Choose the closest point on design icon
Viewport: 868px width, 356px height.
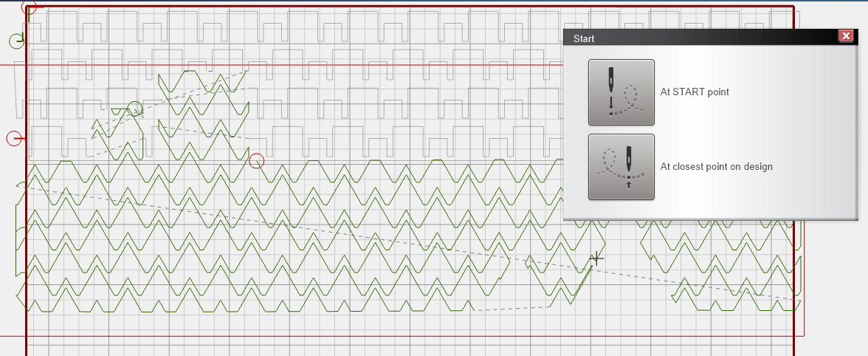[621, 167]
